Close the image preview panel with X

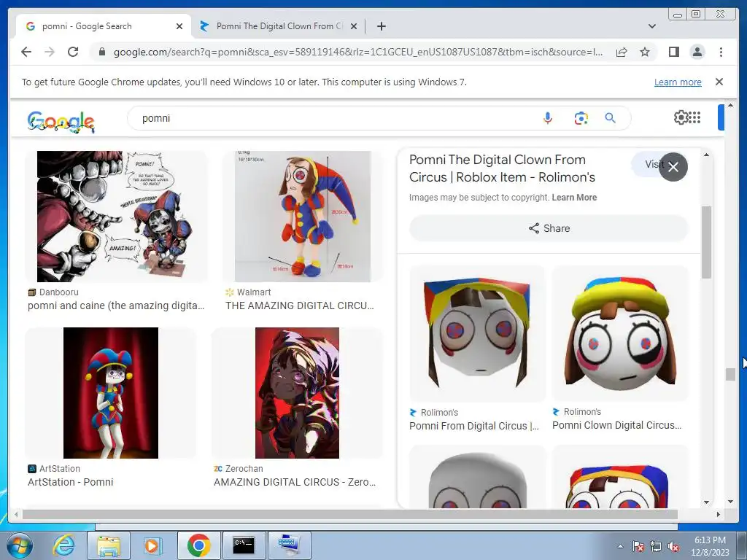click(x=673, y=167)
